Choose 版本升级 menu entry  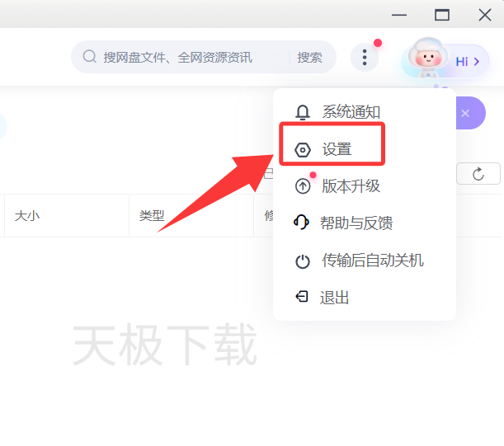click(x=351, y=185)
